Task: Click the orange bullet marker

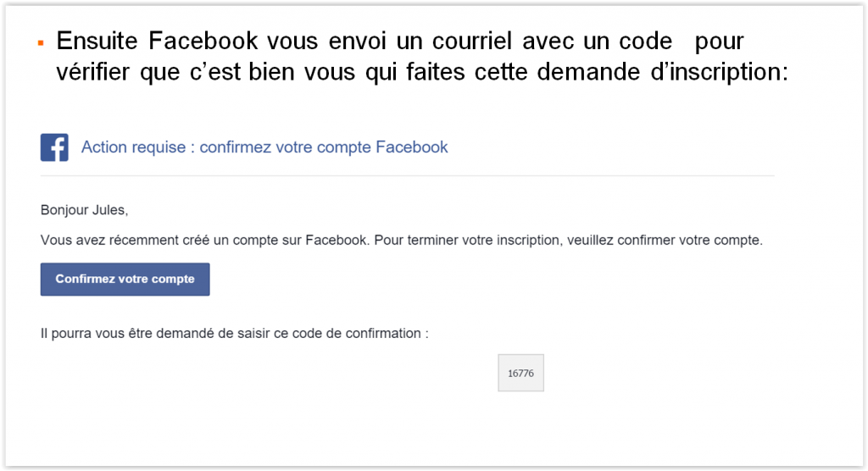Action: point(41,42)
